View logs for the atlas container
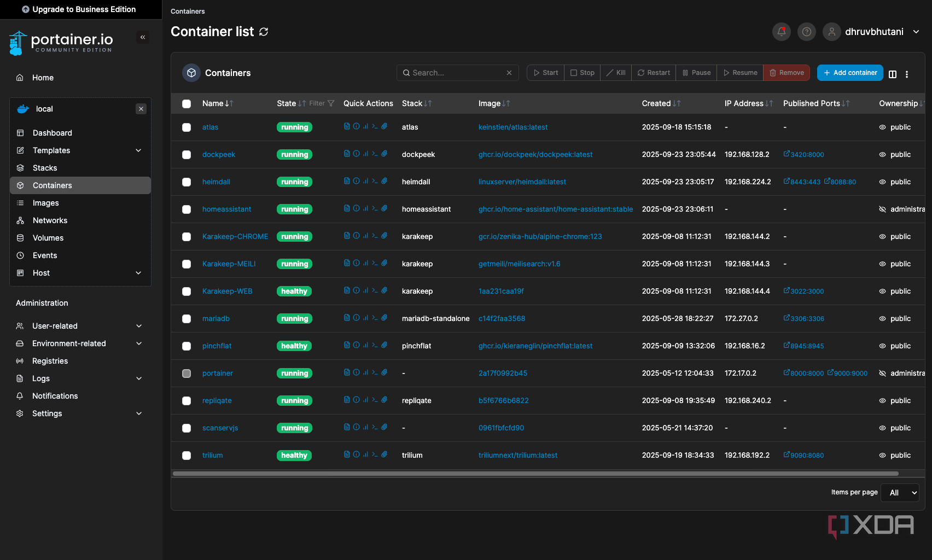932x560 pixels. (x=347, y=126)
